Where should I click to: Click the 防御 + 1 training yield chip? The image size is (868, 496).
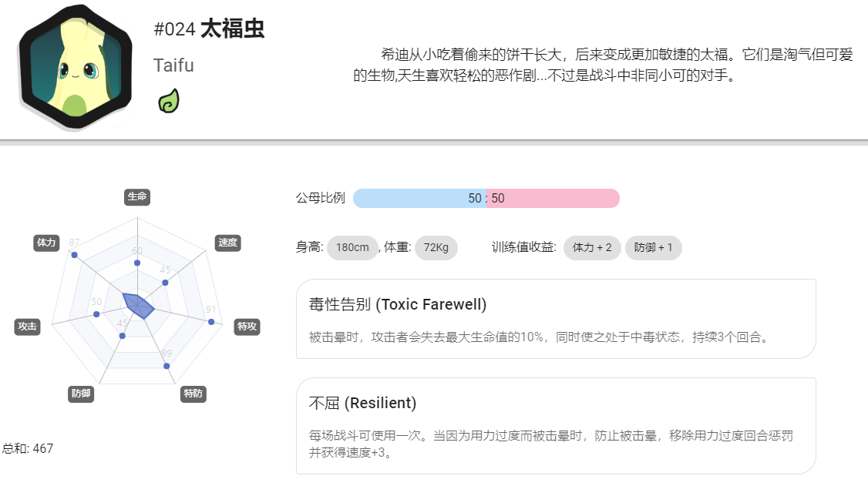point(654,248)
